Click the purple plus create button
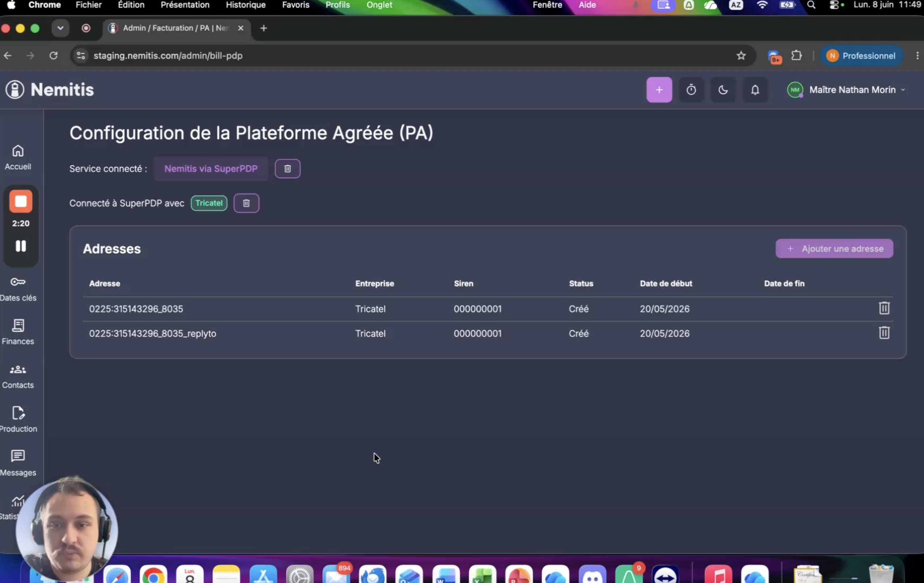This screenshot has width=924, height=583. (659, 90)
